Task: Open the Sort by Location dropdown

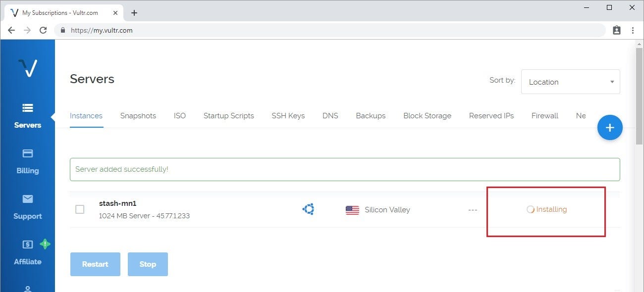Action: click(x=570, y=82)
